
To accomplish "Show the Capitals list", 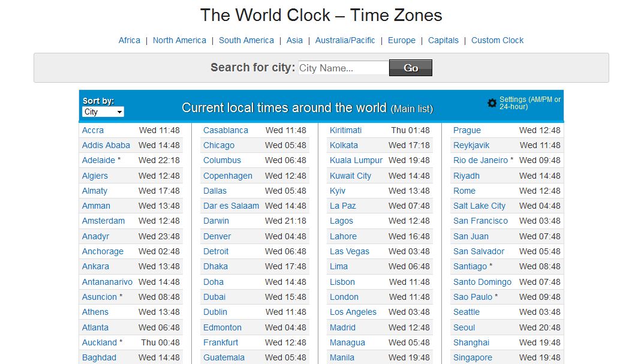I will pos(443,40).
